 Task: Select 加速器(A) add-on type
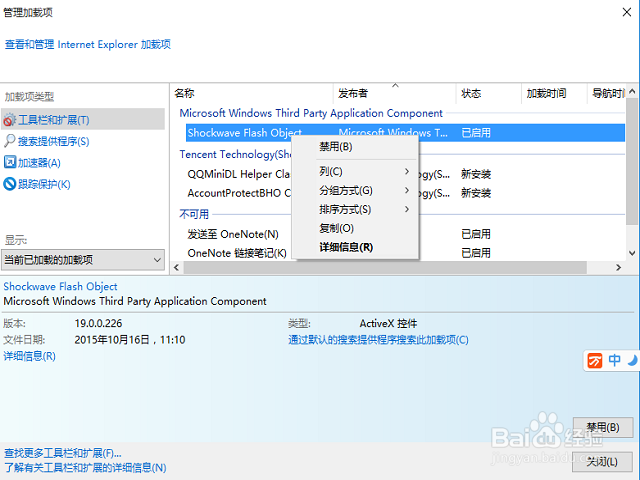39,163
